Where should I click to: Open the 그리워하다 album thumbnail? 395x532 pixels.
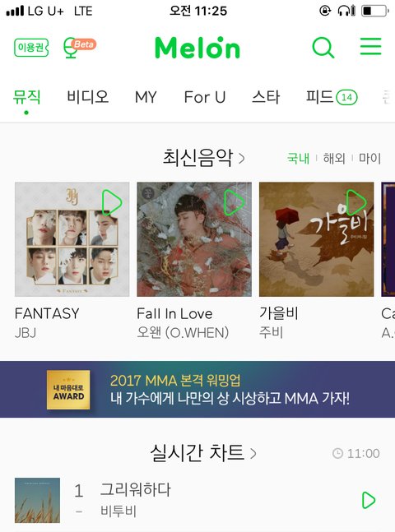(x=37, y=500)
